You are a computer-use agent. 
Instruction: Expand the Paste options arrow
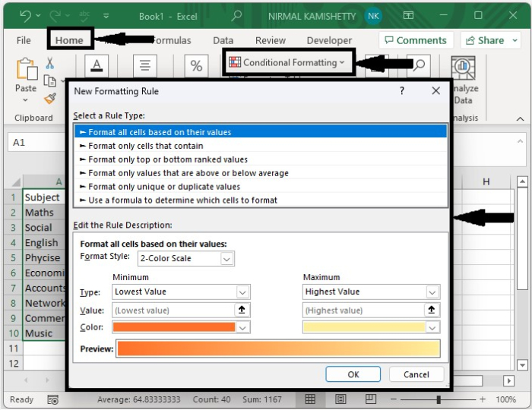[x=26, y=100]
